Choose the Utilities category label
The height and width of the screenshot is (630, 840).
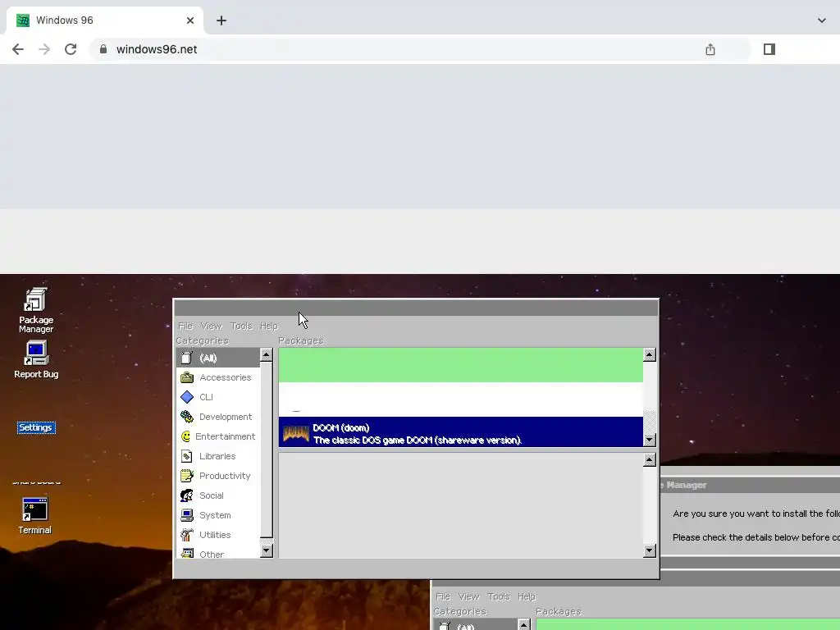click(x=215, y=535)
